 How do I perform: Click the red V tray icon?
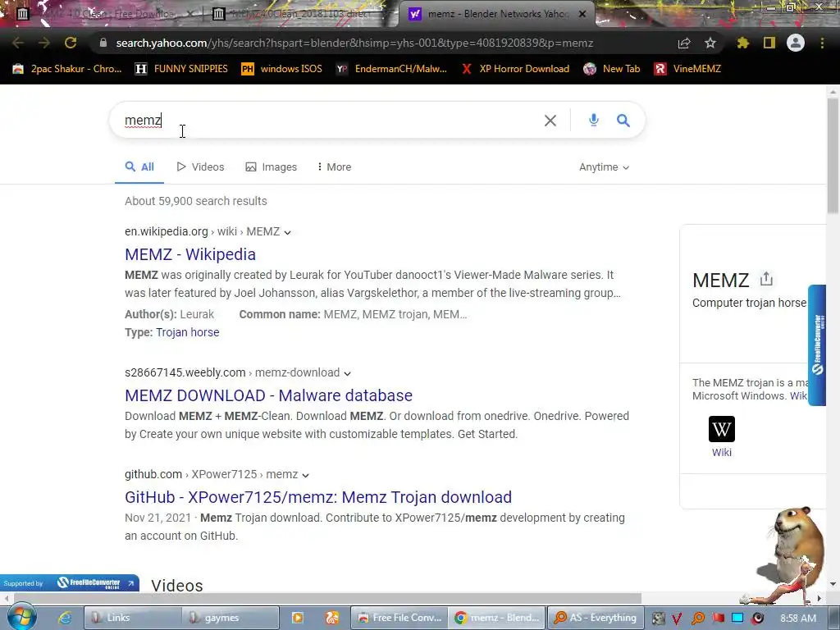pos(677,619)
